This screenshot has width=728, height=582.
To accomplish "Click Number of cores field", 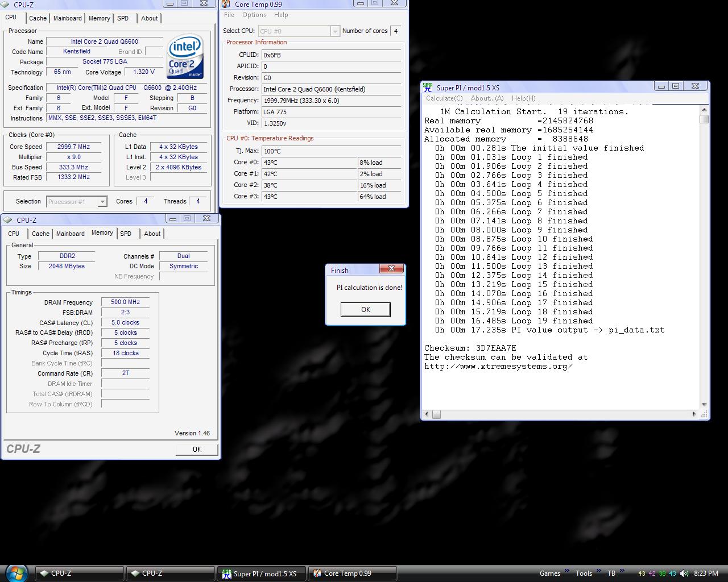I will pyautogui.click(x=396, y=31).
